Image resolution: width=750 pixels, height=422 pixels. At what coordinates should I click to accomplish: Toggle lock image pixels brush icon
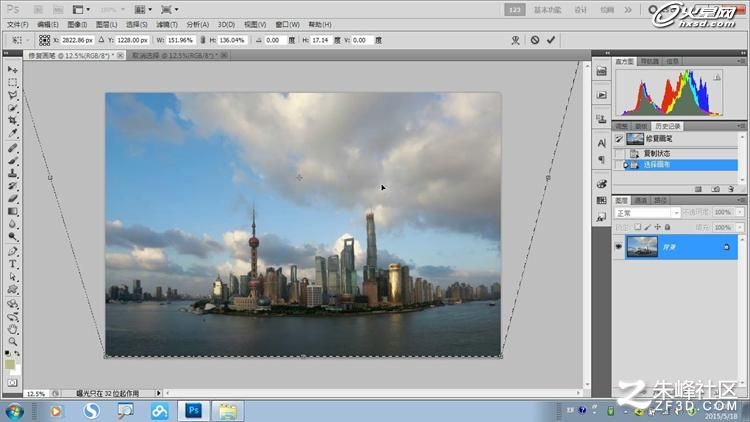(648, 227)
